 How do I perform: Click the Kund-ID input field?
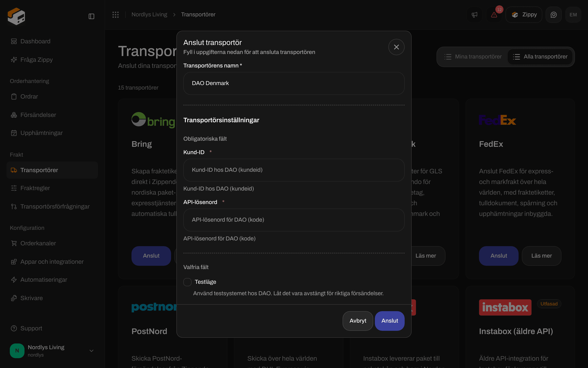[x=294, y=170]
